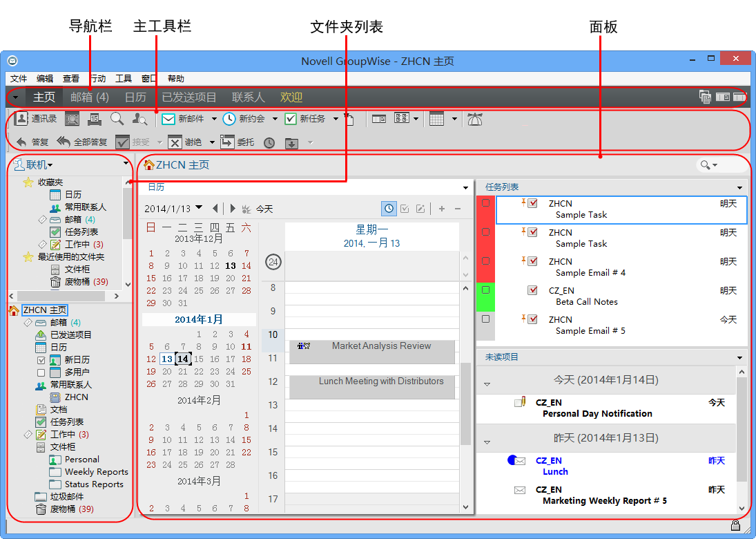Select January 18 in the 2014年1月 calendar
Image resolution: width=756 pixels, height=539 pixels.
(x=246, y=359)
